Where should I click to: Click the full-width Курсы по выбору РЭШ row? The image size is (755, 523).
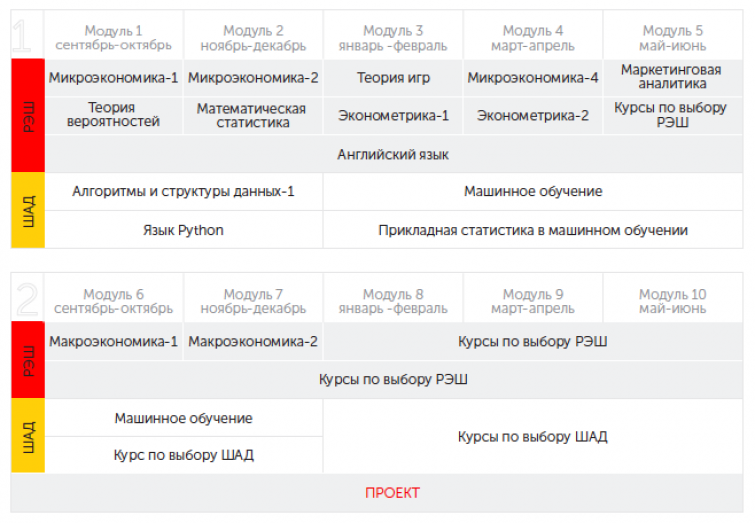click(x=393, y=379)
